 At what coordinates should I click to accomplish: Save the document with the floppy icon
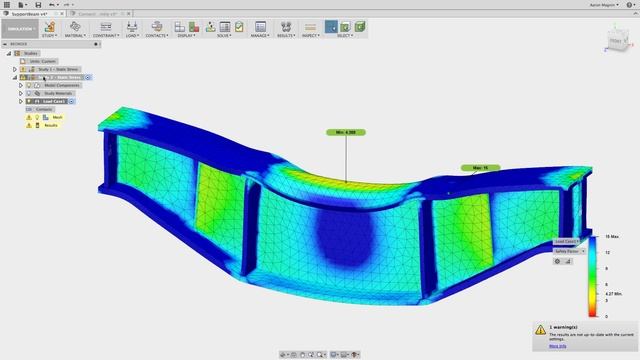(38, 4)
